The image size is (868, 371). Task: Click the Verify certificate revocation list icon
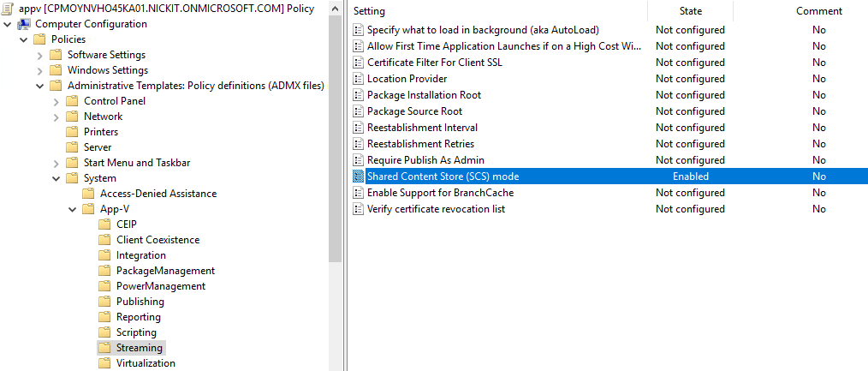pyautogui.click(x=358, y=209)
